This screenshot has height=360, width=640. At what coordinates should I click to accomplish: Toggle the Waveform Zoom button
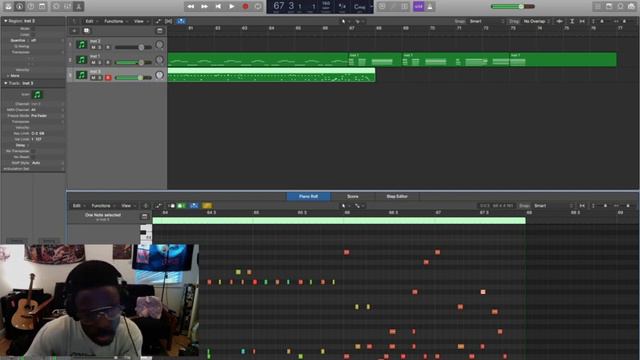pyautogui.click(x=560, y=21)
